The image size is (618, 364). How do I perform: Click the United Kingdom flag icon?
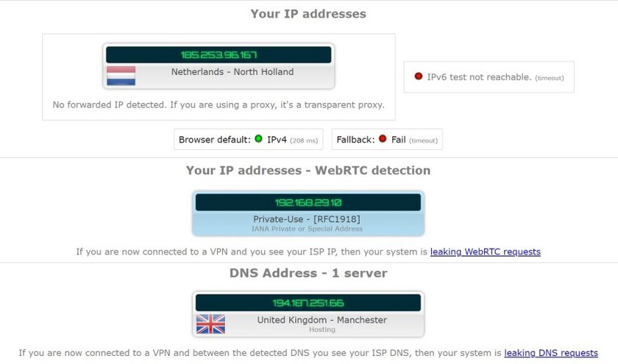(x=210, y=324)
